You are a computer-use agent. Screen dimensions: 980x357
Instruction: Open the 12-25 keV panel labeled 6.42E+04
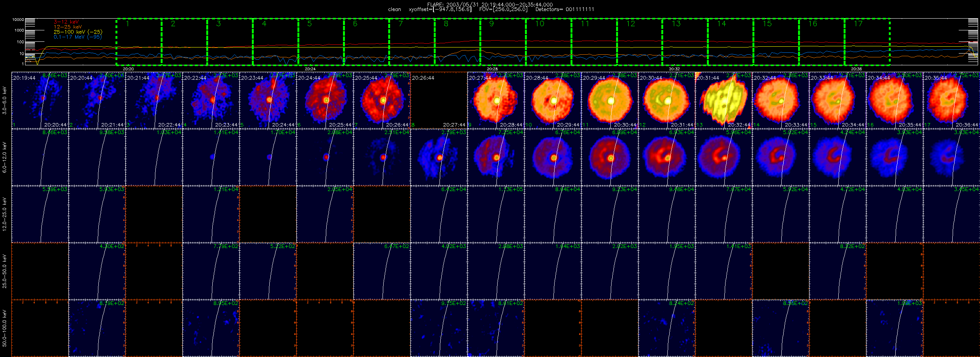(439, 214)
